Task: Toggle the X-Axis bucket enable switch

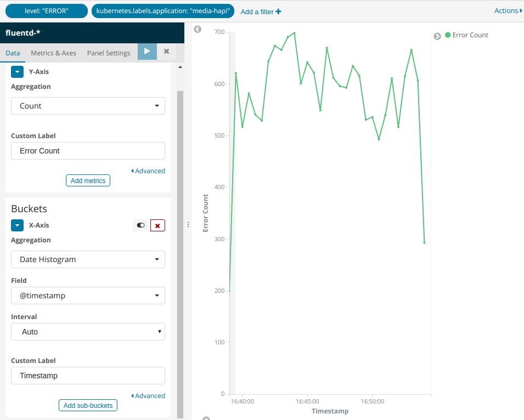Action: (141, 225)
